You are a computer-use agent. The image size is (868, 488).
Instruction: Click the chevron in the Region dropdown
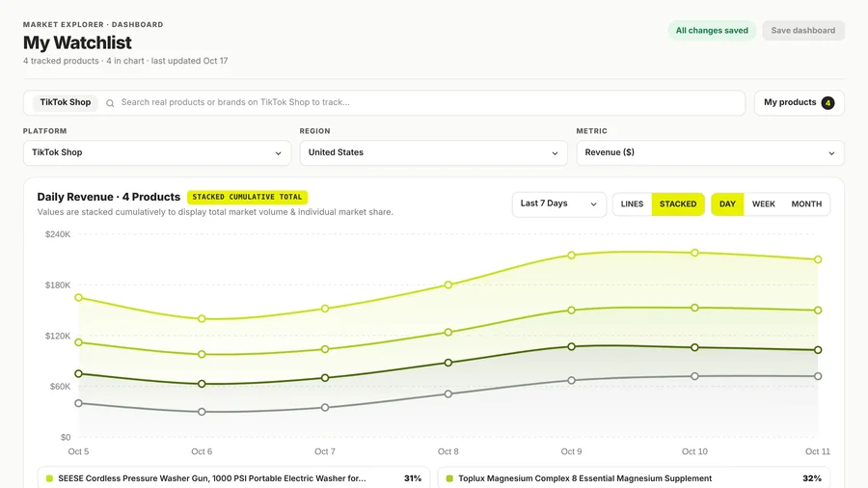pos(555,153)
